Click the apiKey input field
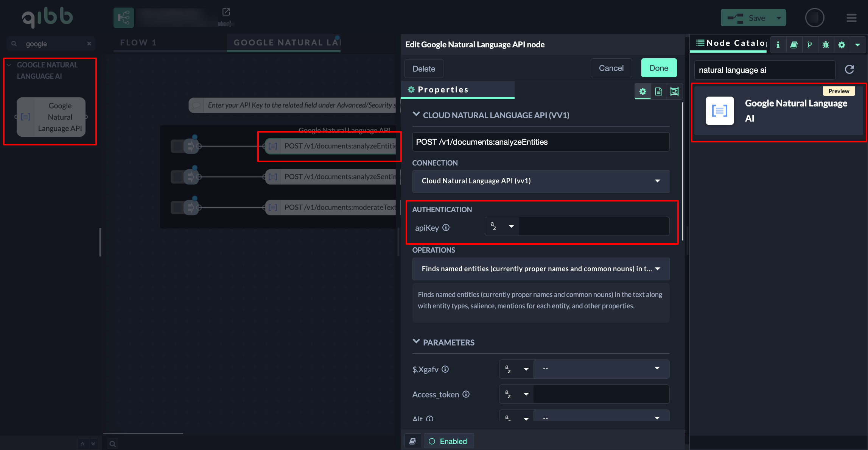The height and width of the screenshot is (450, 868). 593,227
